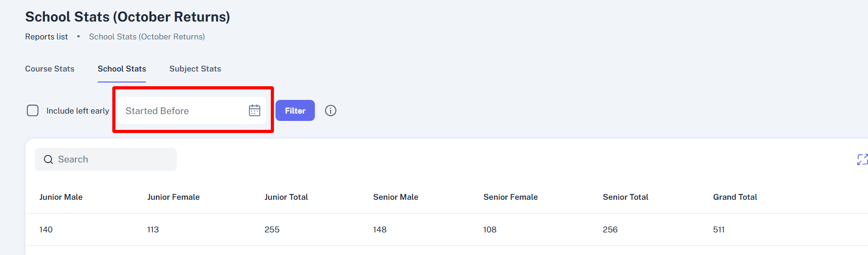Select the School Stats tab
The width and height of the screenshot is (868, 255).
click(x=122, y=69)
